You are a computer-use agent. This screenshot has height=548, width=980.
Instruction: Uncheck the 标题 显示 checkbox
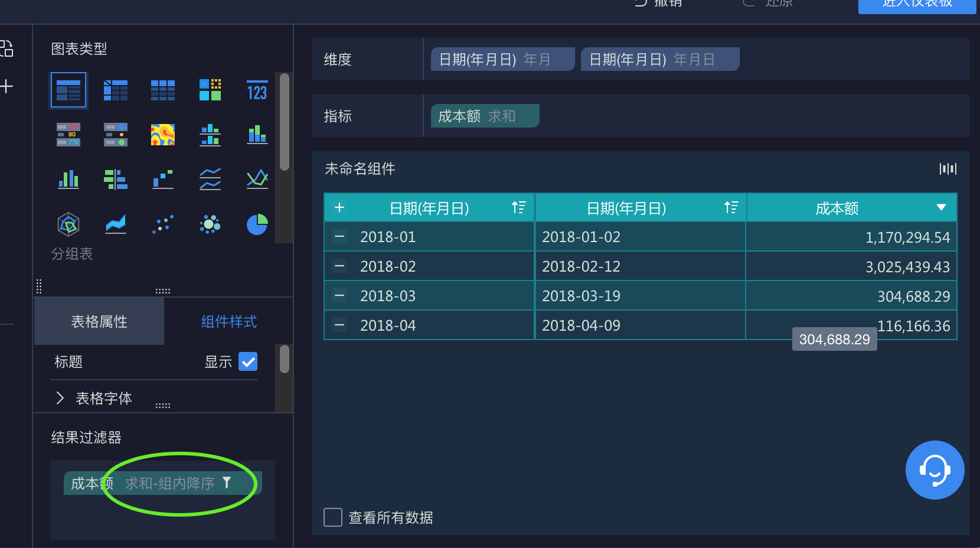(248, 361)
